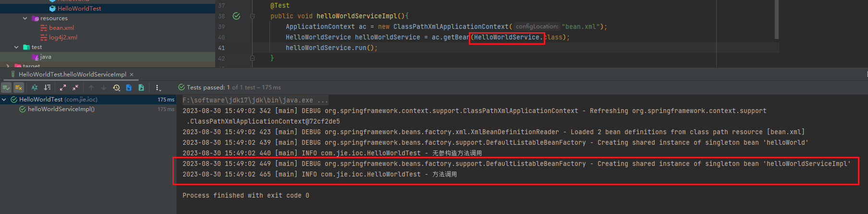Toggle Show Ignored tests filter
Screen dimensions: 868x214
[x=18, y=88]
